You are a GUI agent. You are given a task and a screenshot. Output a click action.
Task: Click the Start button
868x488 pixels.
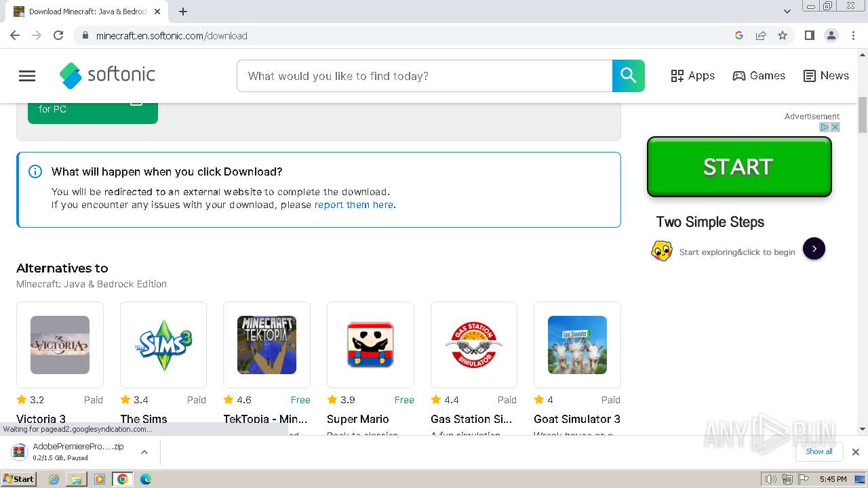coord(18,479)
